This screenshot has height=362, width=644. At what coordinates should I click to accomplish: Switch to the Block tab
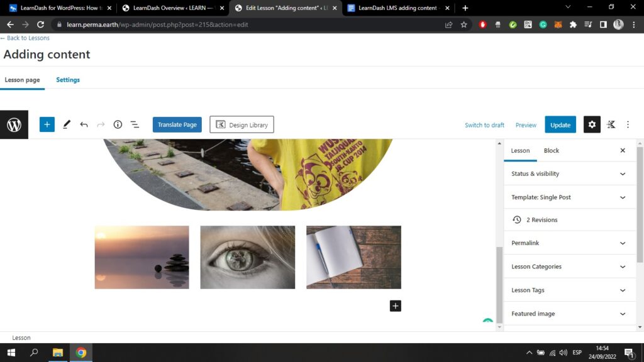pos(551,151)
